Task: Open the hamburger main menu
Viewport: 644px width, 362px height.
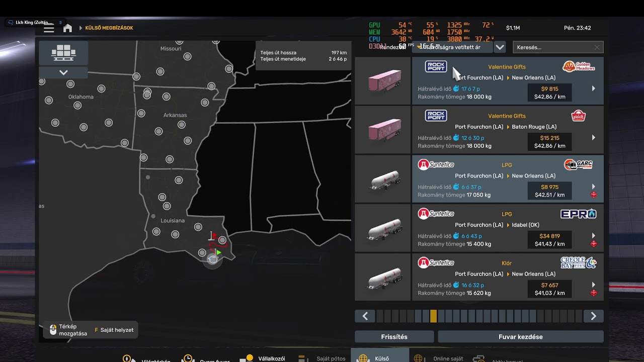Action: coord(49,29)
